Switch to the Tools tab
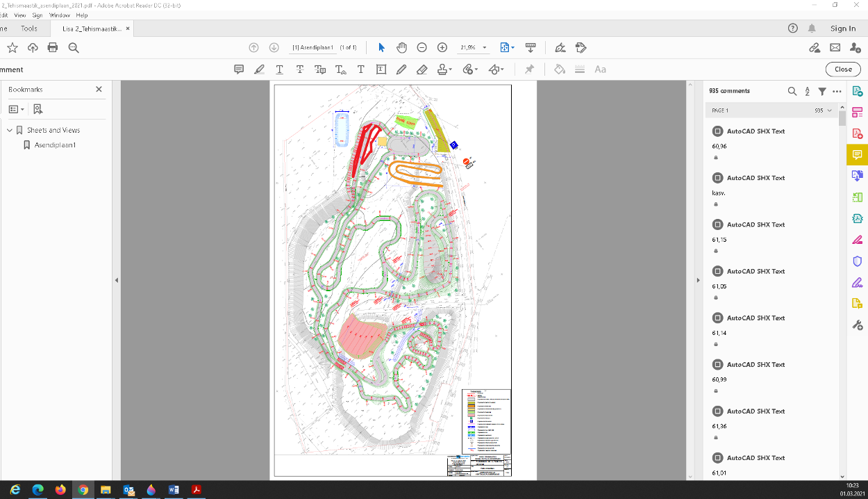Viewport: 868px width, 499px height. (x=29, y=28)
